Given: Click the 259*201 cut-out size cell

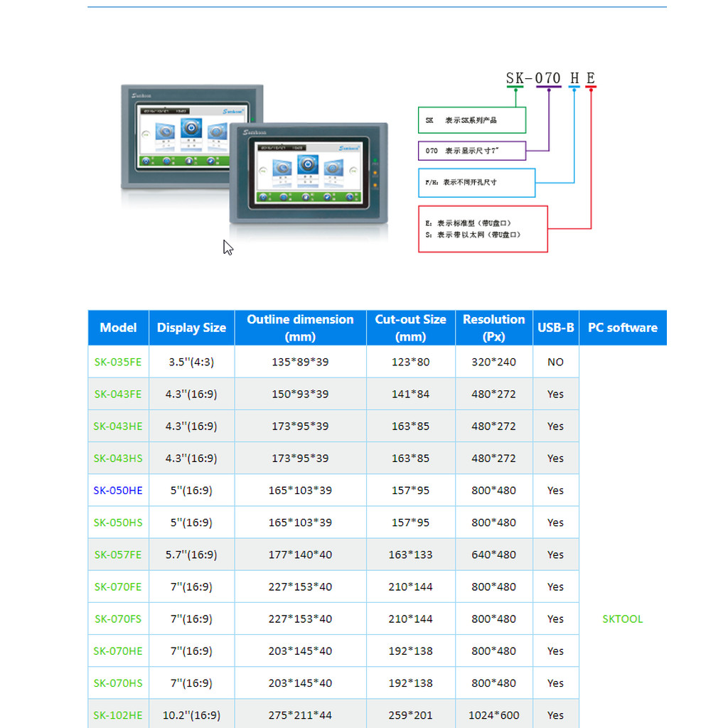Looking at the screenshot, I should pos(410,715).
